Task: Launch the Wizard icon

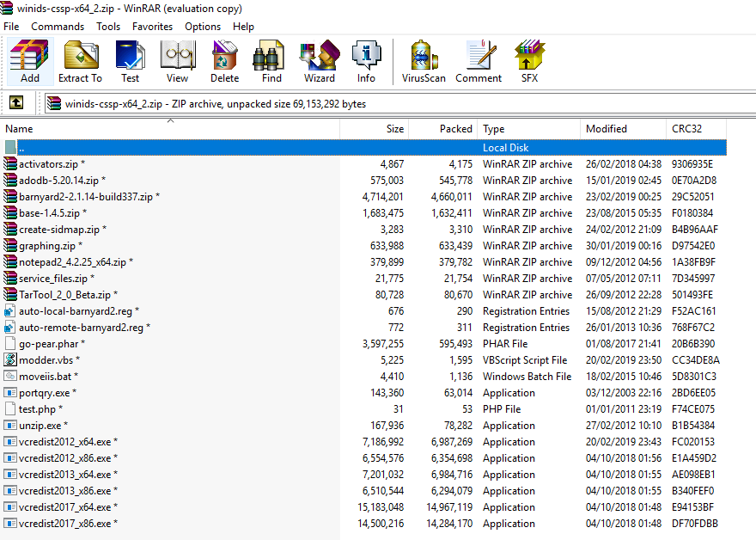Action: tap(319, 60)
